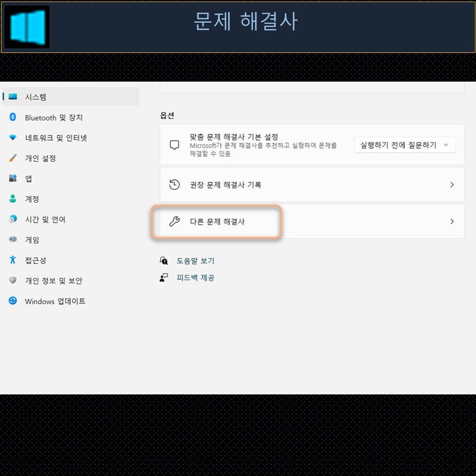This screenshot has height=476, width=476.
Task: Open 개인 정보 및 보안 settings
Action: pos(71,280)
